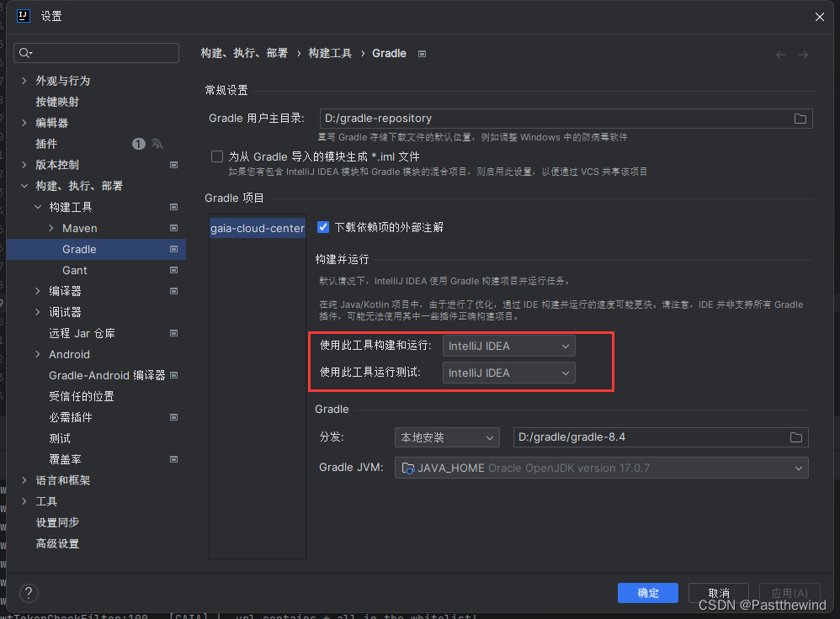
Task: Click project icon on 编译器 row
Action: (x=173, y=291)
